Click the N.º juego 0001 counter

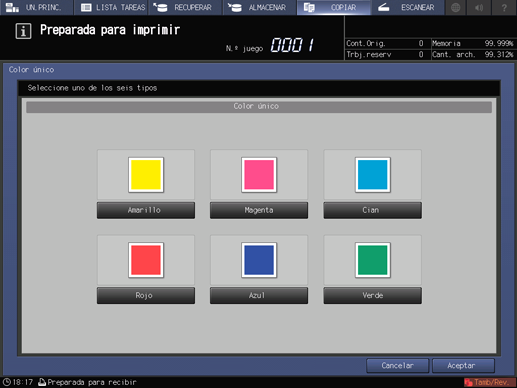pos(270,45)
